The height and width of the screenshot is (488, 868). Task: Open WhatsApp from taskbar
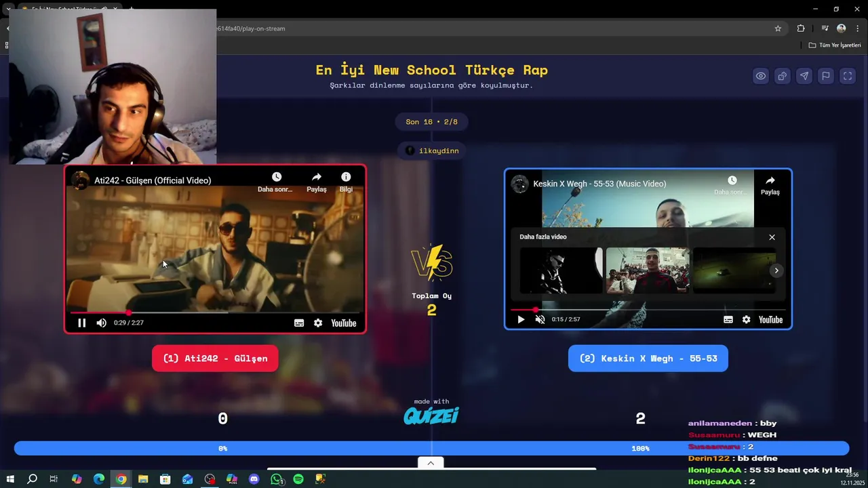click(x=277, y=479)
